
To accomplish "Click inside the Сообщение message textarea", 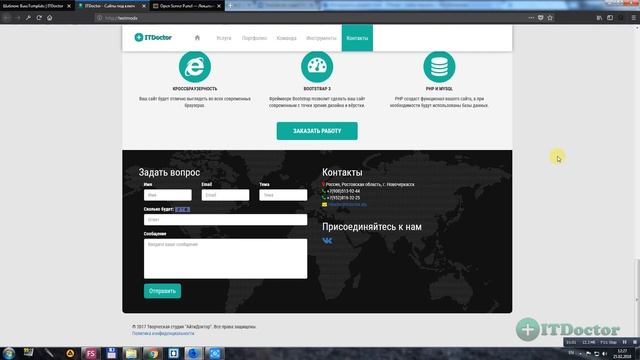I will click(x=225, y=259).
